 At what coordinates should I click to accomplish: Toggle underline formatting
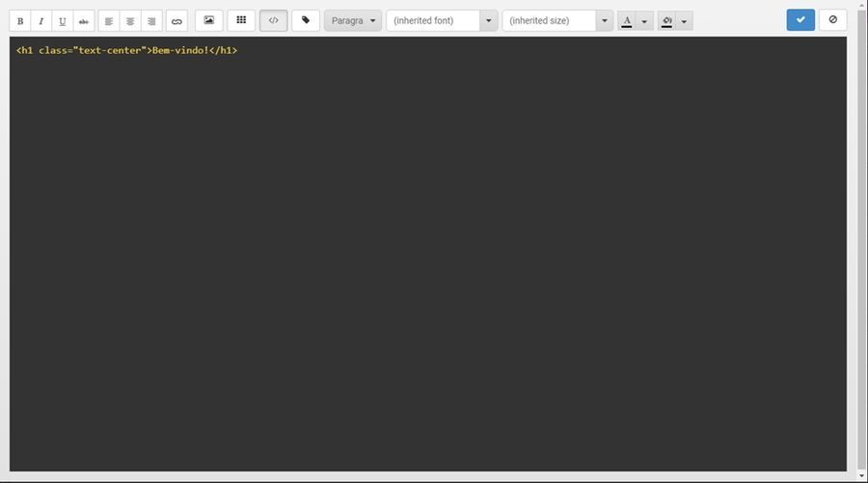point(63,21)
